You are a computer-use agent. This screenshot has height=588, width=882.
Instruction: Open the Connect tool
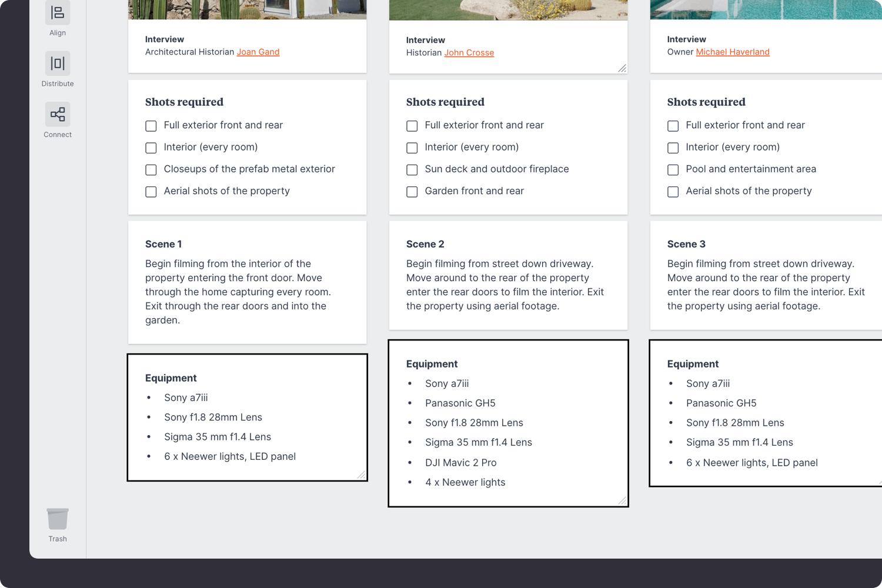(x=58, y=115)
